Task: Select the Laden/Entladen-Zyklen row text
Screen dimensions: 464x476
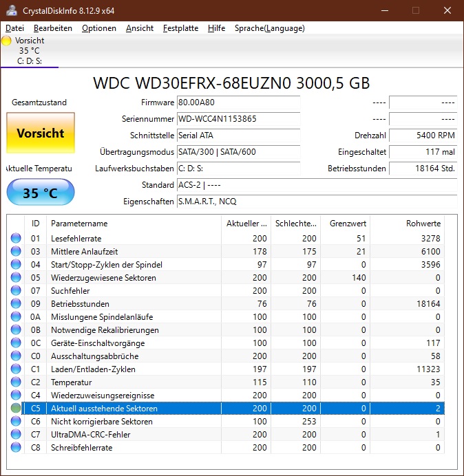Action: click(93, 369)
